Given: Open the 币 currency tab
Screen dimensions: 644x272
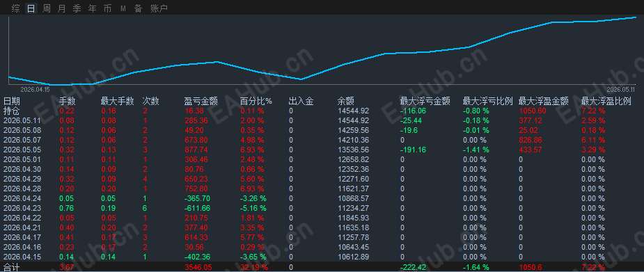Looking at the screenshot, I should (107, 8).
